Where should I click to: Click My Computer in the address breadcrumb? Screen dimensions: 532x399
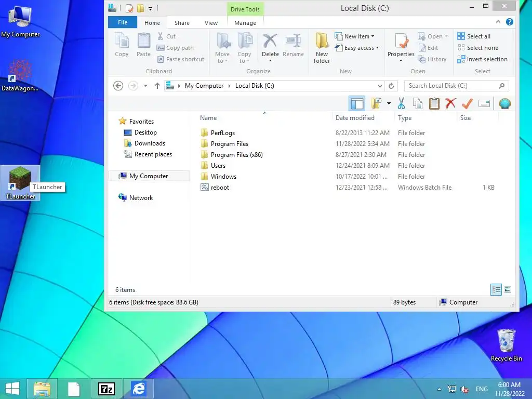(x=204, y=86)
